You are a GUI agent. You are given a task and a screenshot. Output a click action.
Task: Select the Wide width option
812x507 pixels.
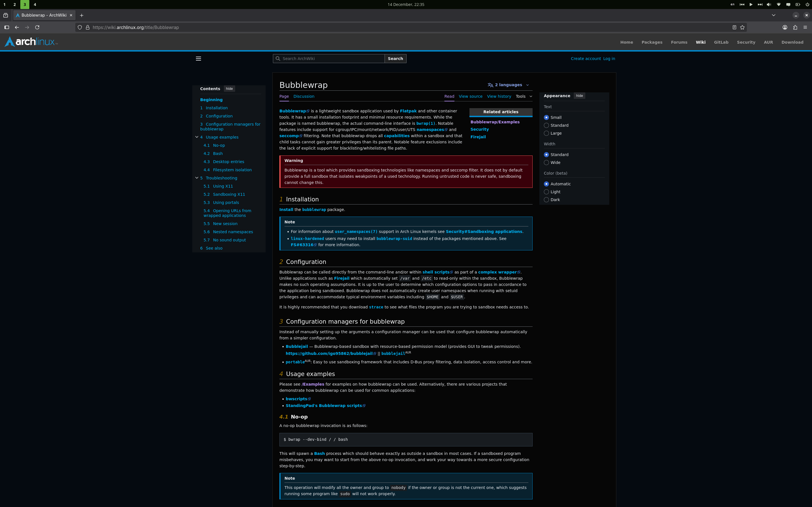[546, 163]
